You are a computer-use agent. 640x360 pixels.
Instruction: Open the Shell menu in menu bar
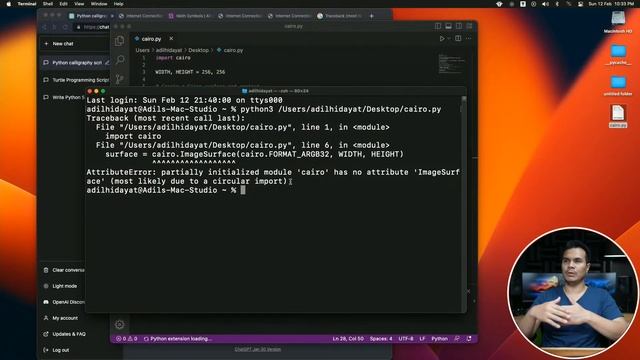pyautogui.click(x=48, y=4)
